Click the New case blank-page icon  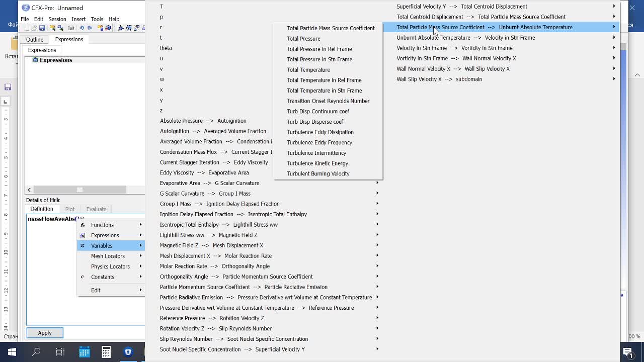tap(26, 28)
